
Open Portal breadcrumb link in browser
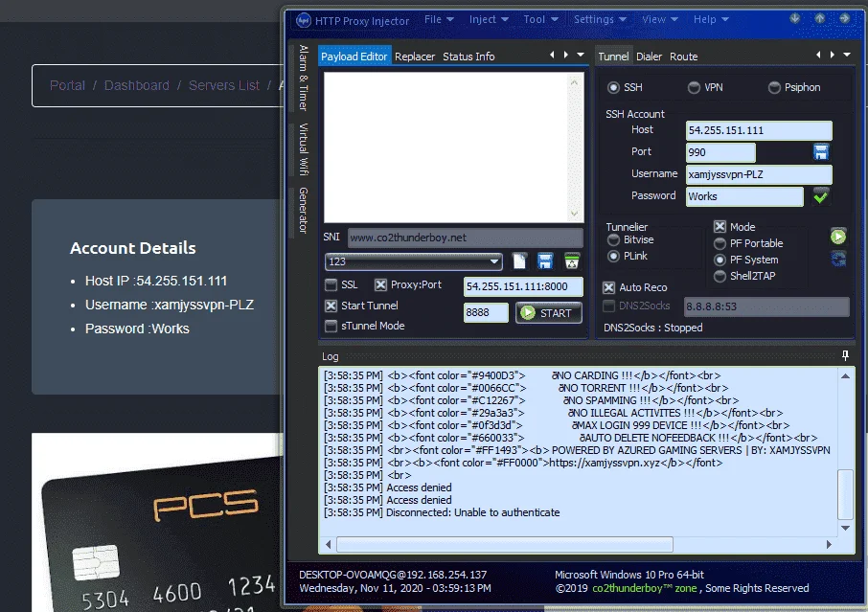[x=67, y=85]
